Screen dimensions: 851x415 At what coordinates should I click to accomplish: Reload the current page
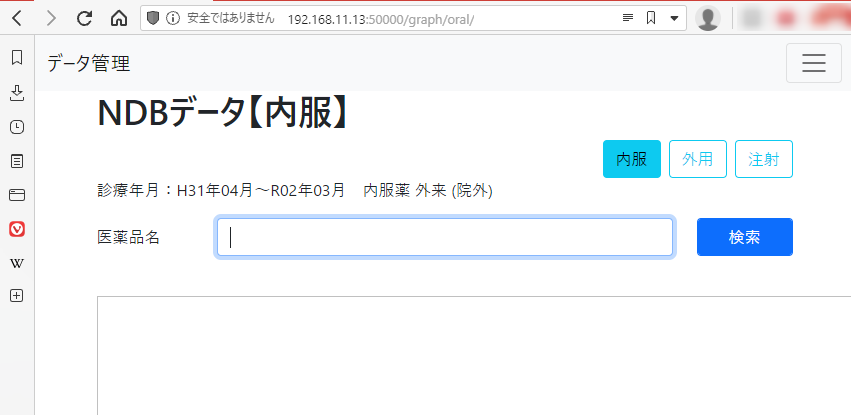coord(85,18)
